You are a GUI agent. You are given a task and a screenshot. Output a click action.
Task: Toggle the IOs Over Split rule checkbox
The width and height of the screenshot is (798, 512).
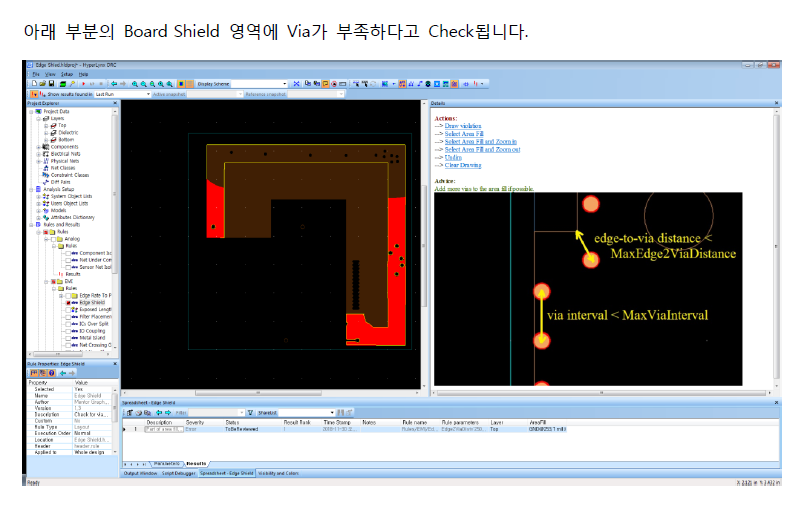[67, 324]
